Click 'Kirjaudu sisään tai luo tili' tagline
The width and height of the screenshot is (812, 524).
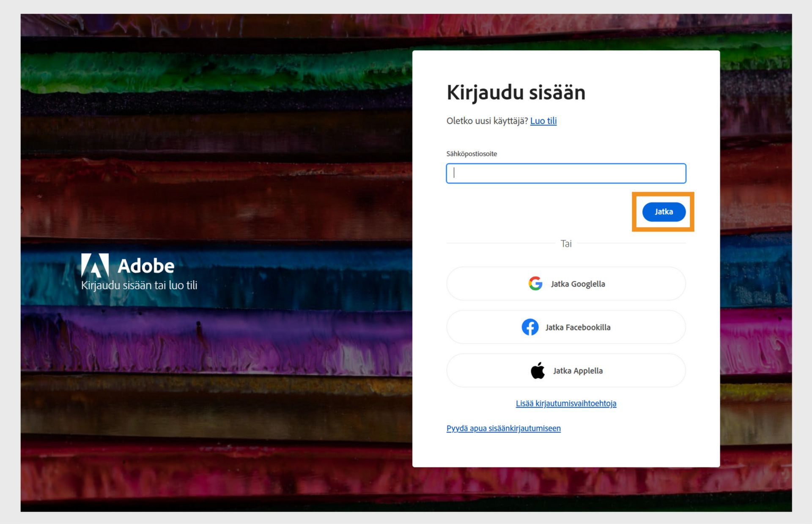pos(139,286)
